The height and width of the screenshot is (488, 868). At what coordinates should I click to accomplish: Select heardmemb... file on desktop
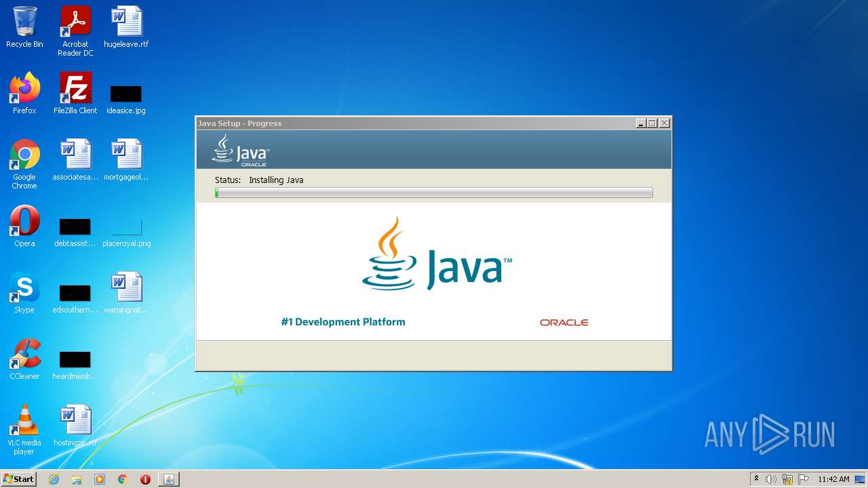(x=75, y=365)
